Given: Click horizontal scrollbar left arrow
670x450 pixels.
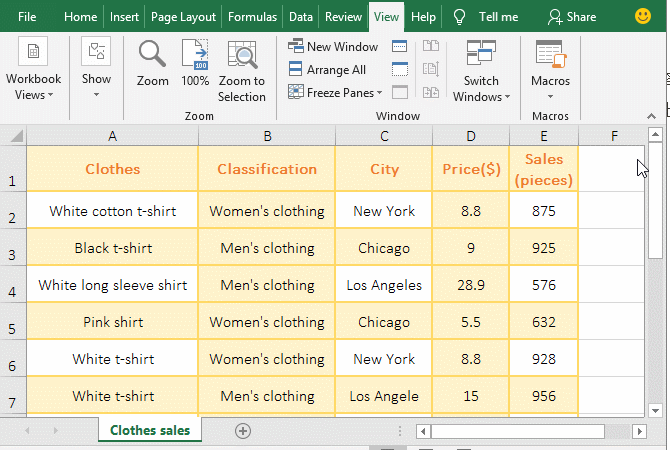Looking at the screenshot, I should [423, 431].
